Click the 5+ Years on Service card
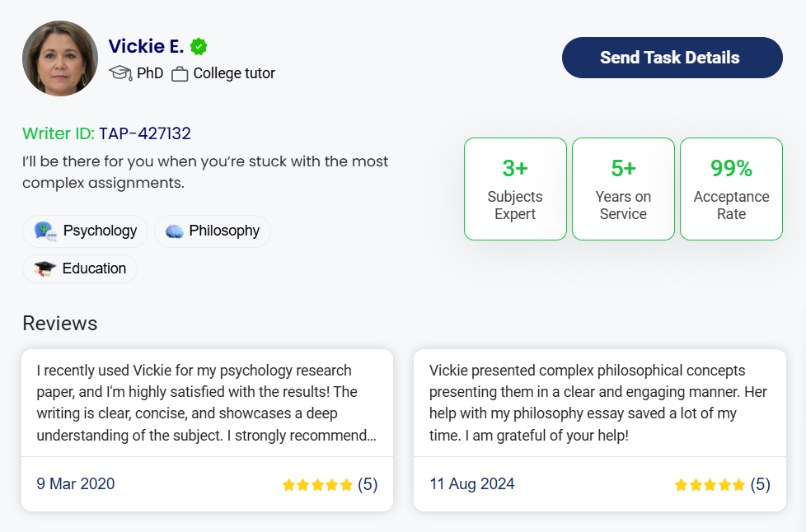This screenshot has width=806, height=532. [623, 189]
